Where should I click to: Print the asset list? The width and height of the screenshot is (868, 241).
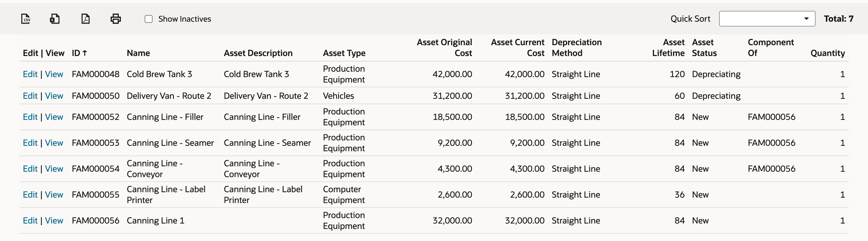click(x=115, y=19)
